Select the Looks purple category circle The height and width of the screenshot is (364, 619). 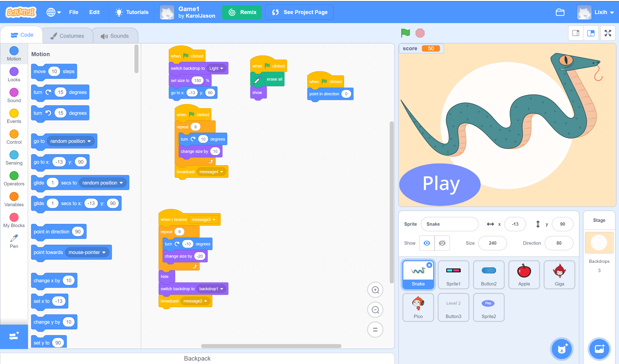pyautogui.click(x=14, y=72)
